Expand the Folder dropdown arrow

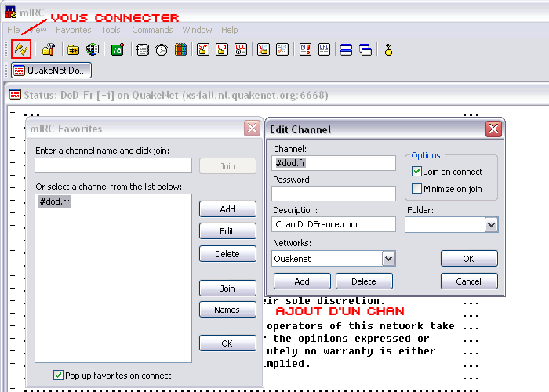click(491, 225)
